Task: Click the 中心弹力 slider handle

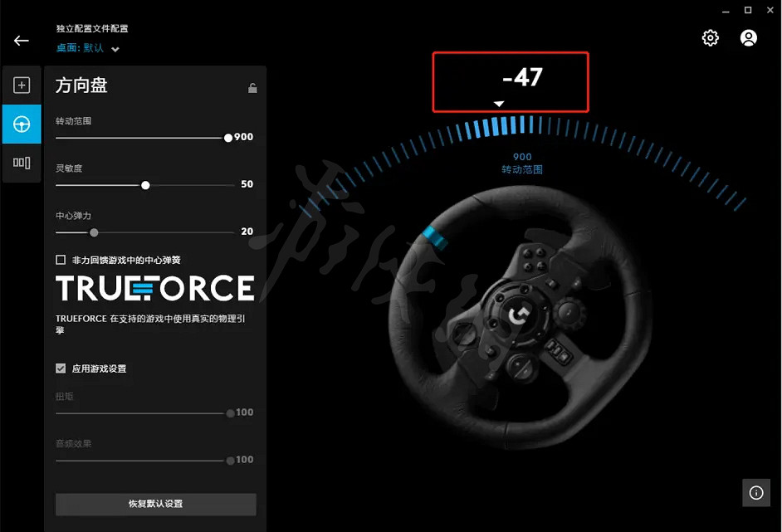Action: [94, 232]
